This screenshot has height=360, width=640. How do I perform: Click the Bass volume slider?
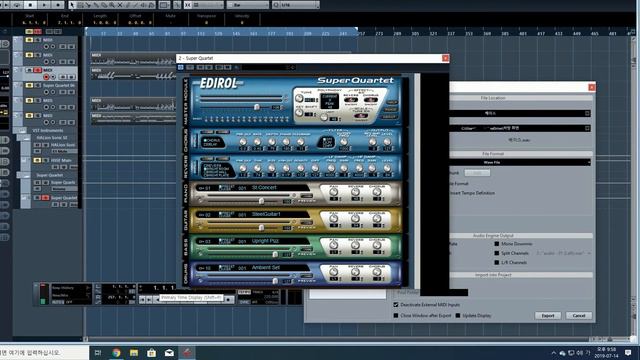(x=275, y=254)
